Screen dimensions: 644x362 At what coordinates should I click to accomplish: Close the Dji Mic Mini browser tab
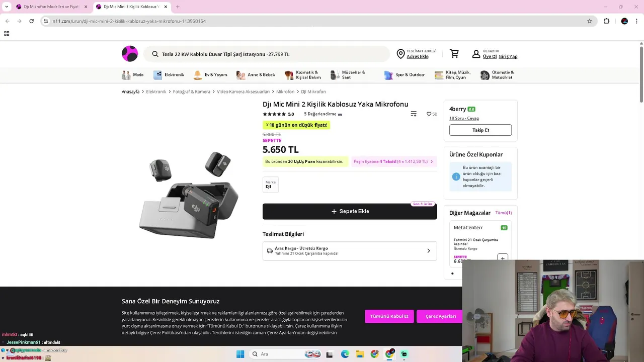[165, 7]
